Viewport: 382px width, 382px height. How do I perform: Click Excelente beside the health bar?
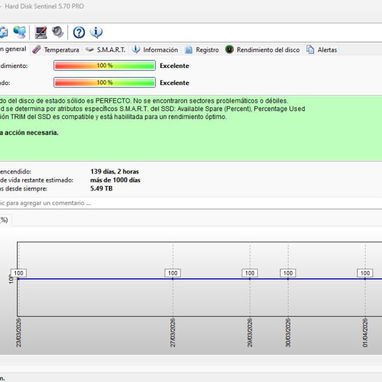point(174,83)
